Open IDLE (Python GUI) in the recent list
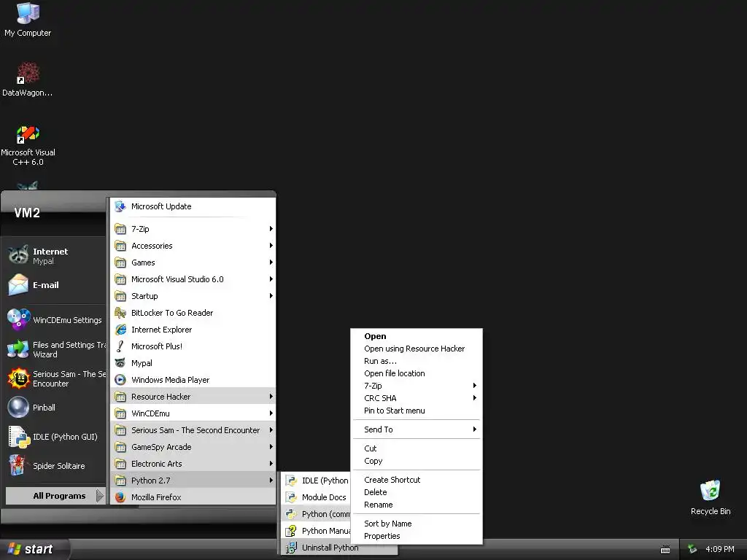 tap(55, 437)
